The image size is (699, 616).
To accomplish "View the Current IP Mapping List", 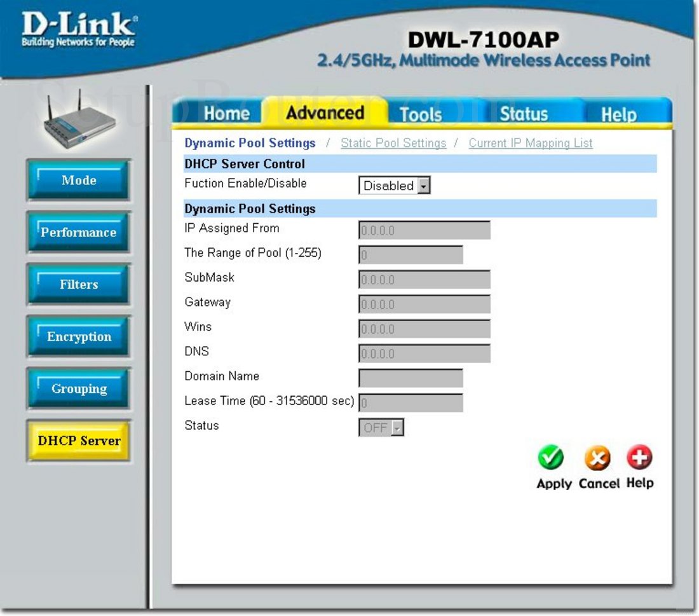I will click(x=531, y=143).
